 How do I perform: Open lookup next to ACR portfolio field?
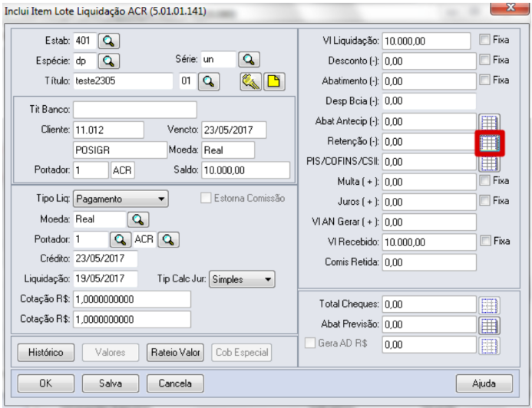pyautogui.click(x=168, y=239)
